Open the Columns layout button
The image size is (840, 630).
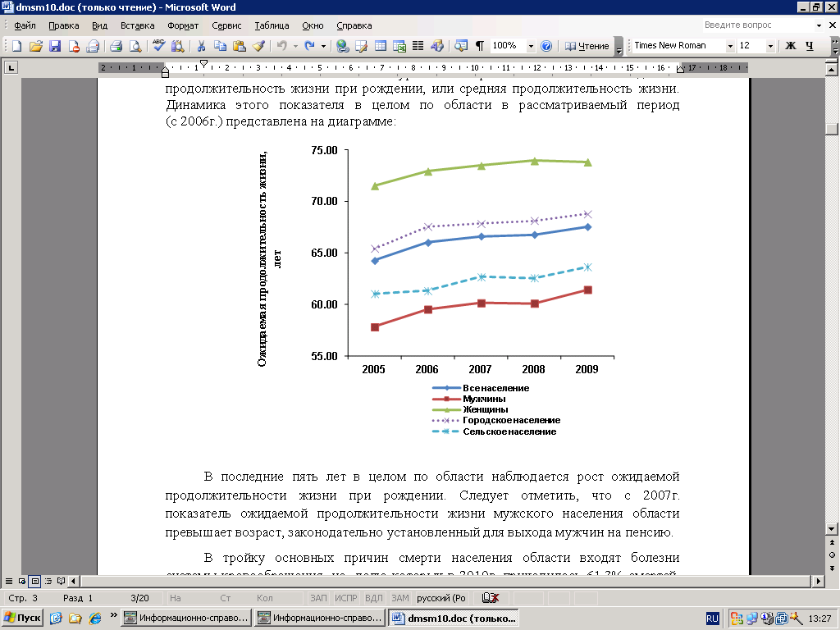418,46
